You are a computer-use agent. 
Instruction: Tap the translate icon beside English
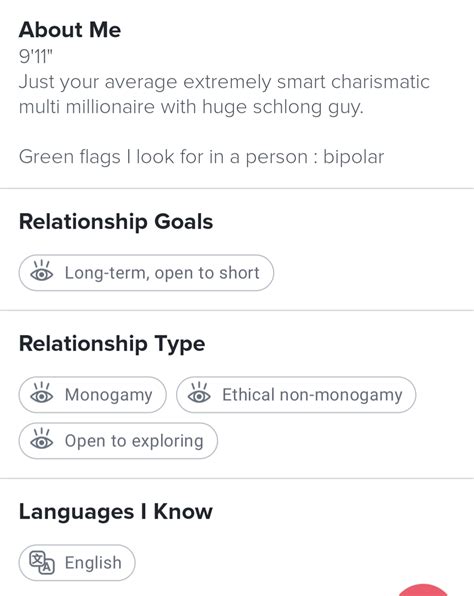42,563
